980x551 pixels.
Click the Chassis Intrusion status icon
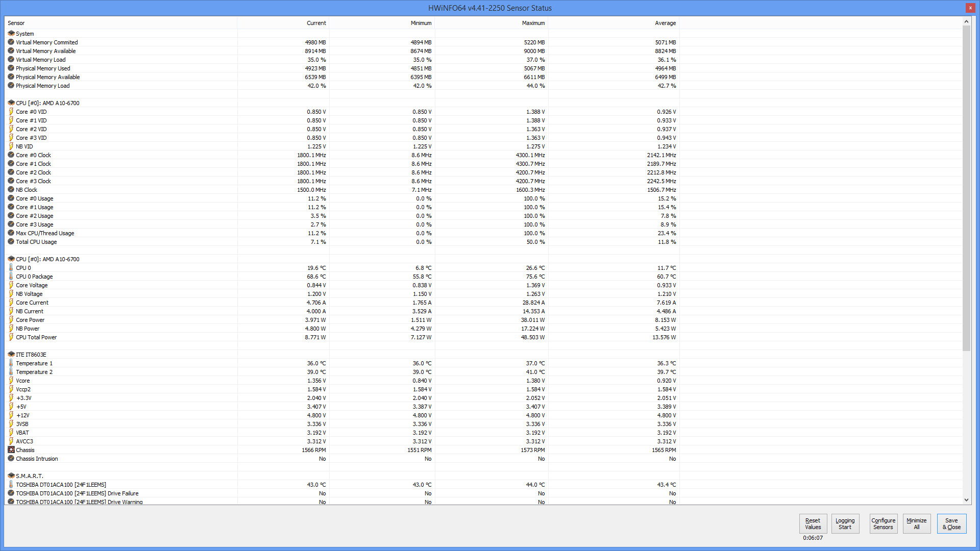tap(11, 459)
